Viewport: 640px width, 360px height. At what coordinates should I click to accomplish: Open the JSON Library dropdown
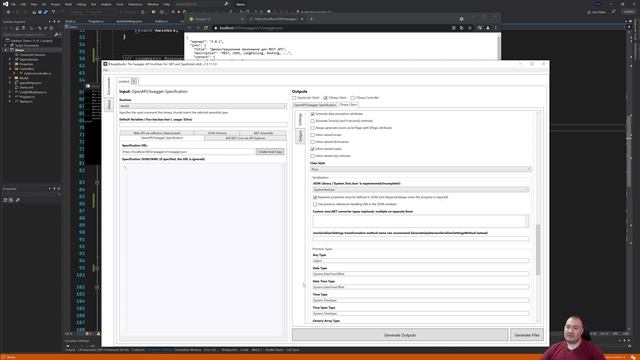coord(421,190)
